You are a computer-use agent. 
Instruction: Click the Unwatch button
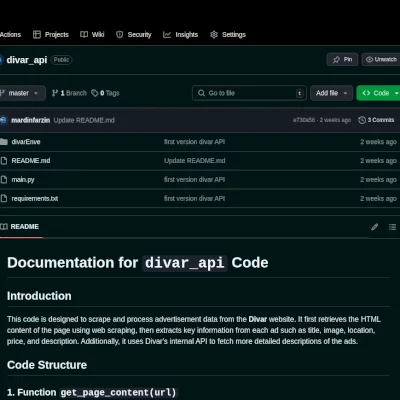[381, 59]
